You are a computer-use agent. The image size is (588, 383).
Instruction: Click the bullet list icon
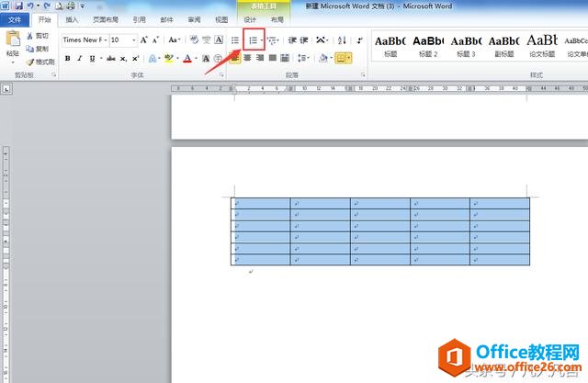coord(235,40)
